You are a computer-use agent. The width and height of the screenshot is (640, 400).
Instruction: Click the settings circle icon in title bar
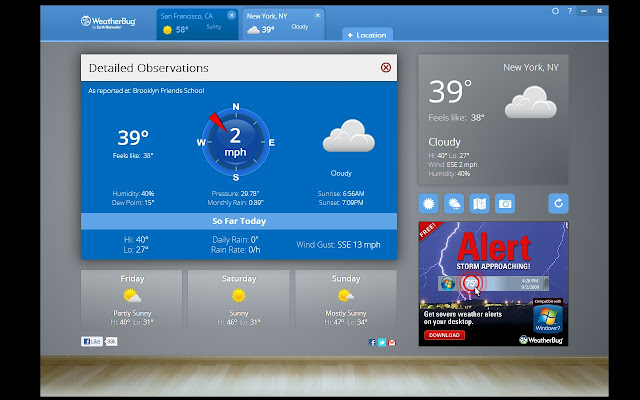point(555,11)
